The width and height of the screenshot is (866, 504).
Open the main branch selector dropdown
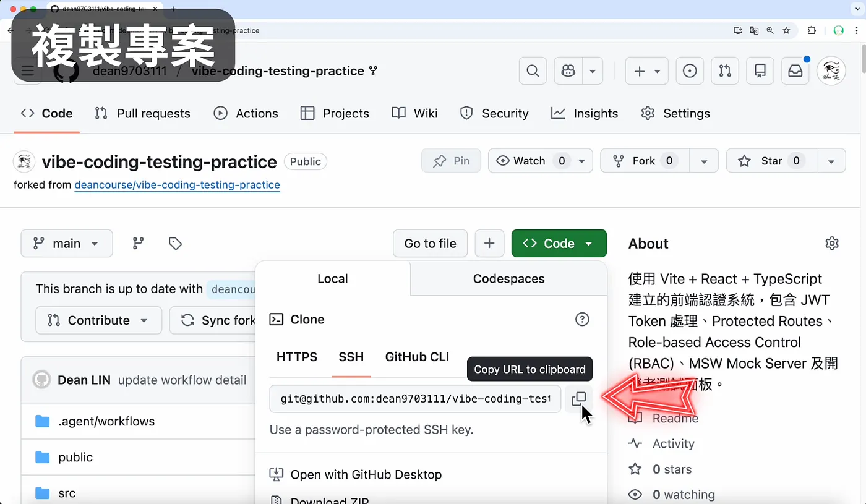coord(67,244)
